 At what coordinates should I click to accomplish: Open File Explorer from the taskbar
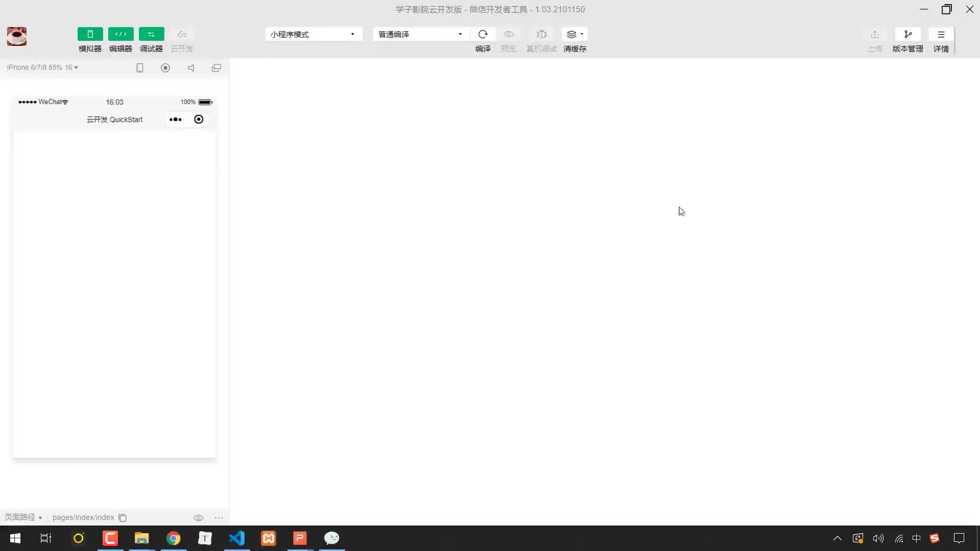click(142, 538)
